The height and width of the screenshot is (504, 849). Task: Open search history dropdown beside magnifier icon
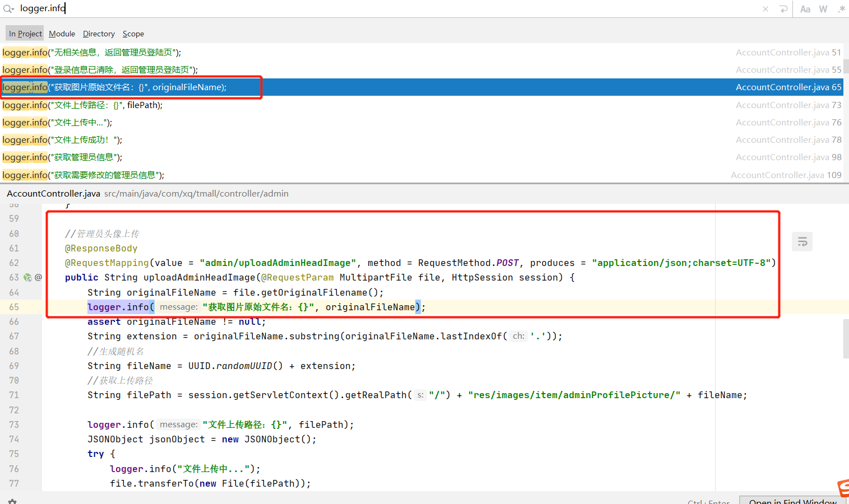point(8,8)
